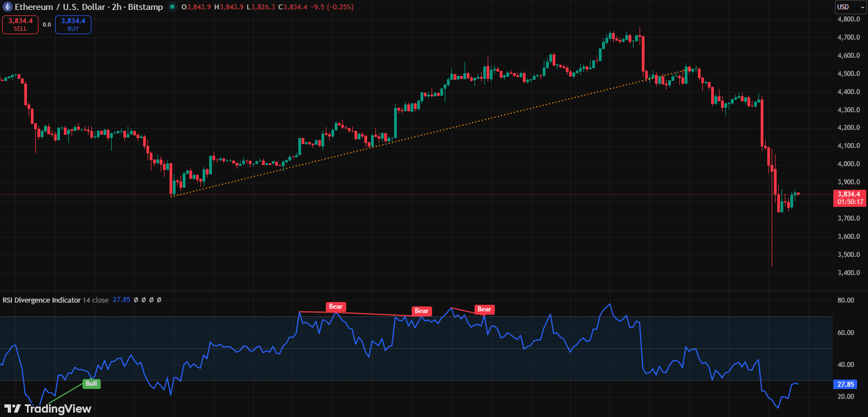Click the red current price countdown label
The width and height of the screenshot is (868, 417).
[x=850, y=198]
